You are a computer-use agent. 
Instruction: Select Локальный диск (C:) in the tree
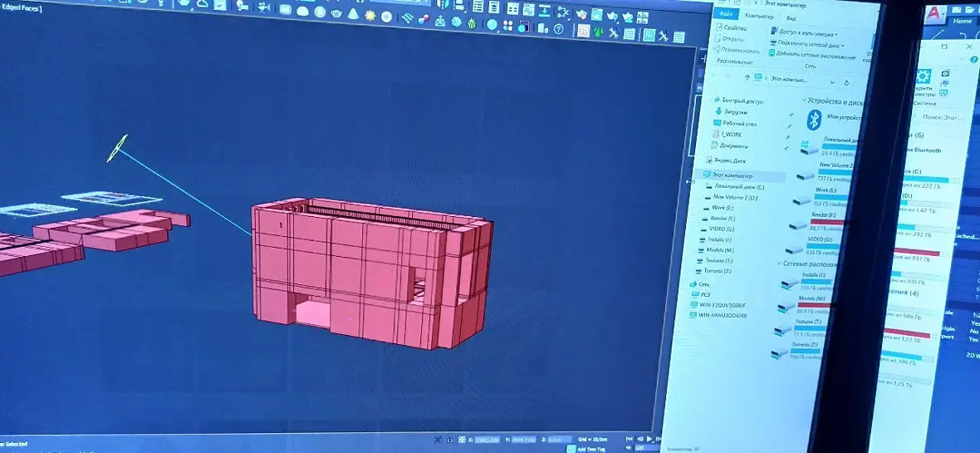735,186
